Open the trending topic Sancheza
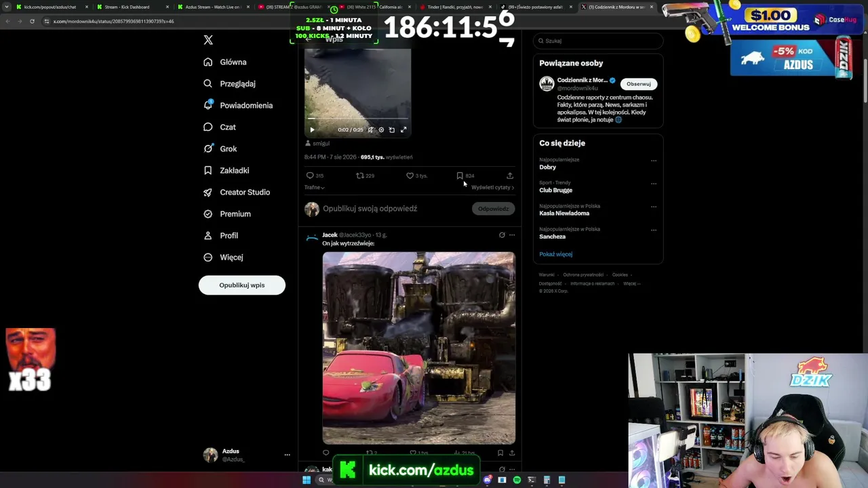This screenshot has height=488, width=868. 553,237
